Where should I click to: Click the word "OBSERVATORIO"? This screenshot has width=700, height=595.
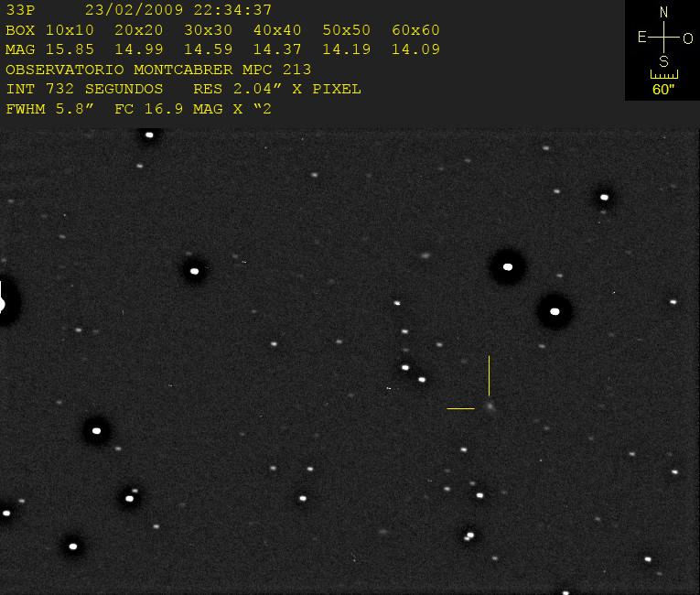pyautogui.click(x=65, y=70)
